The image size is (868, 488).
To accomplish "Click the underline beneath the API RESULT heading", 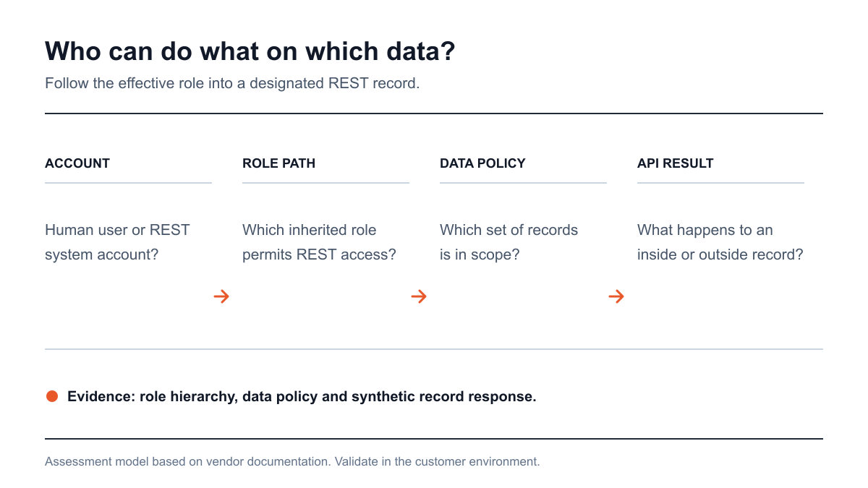I will [x=720, y=183].
